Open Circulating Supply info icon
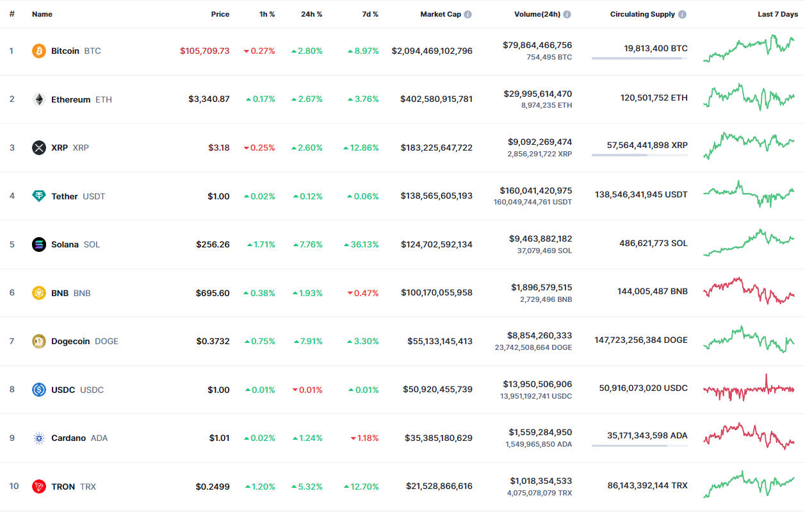This screenshot has width=812, height=514. coord(683,14)
